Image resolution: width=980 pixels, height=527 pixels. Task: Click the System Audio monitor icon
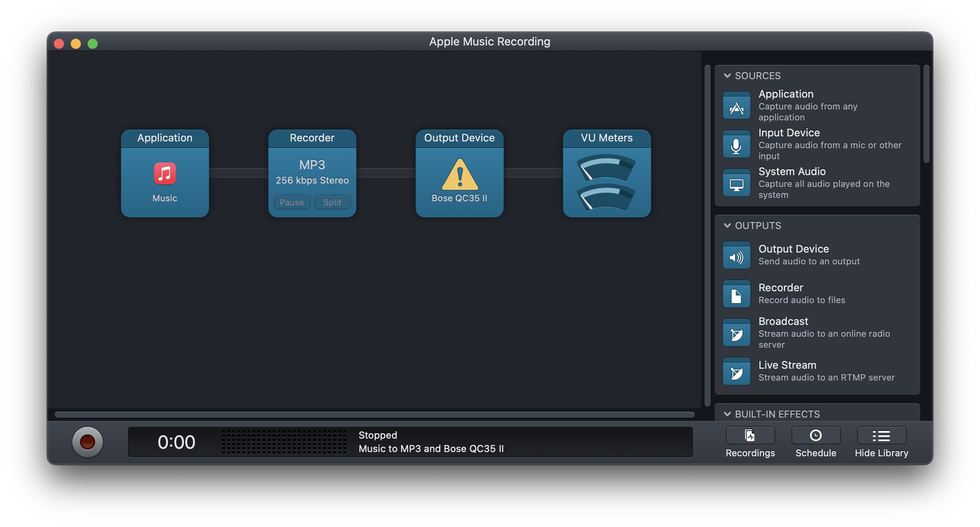pyautogui.click(x=736, y=183)
